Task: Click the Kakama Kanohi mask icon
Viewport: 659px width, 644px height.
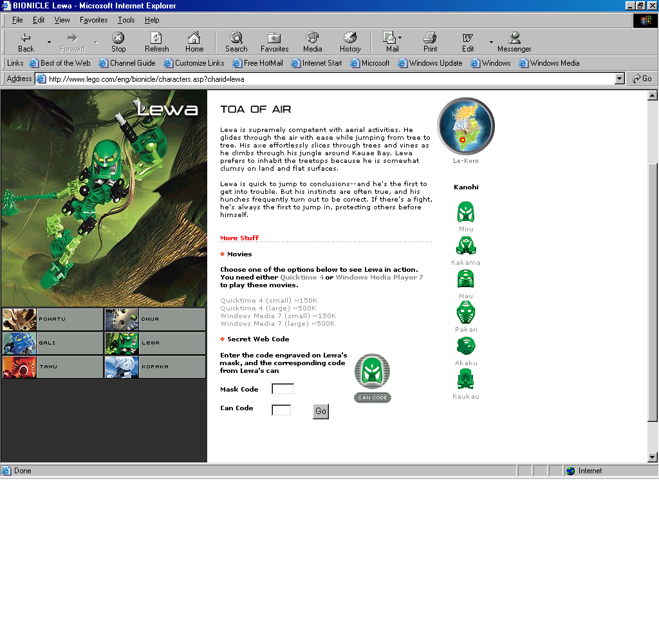Action: point(466,245)
